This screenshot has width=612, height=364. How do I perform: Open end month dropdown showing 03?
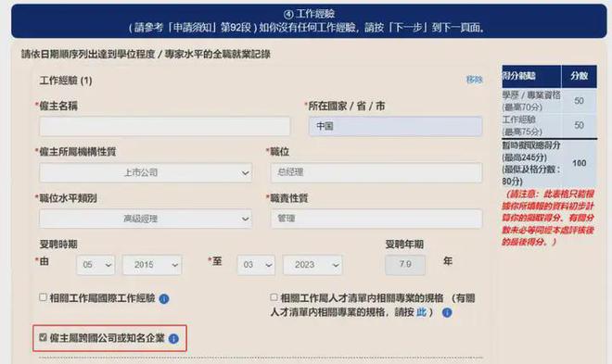click(x=256, y=265)
